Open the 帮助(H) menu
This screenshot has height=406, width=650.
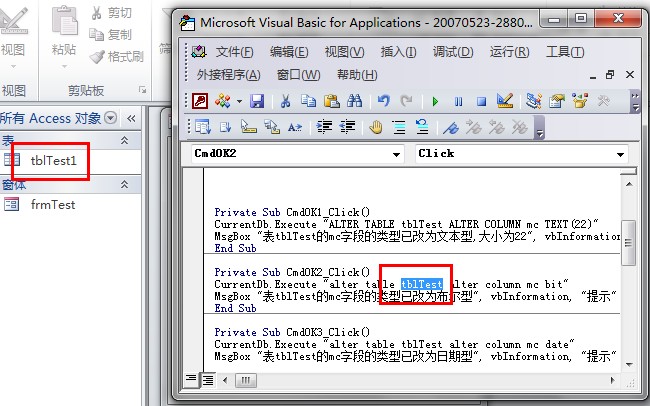357,75
